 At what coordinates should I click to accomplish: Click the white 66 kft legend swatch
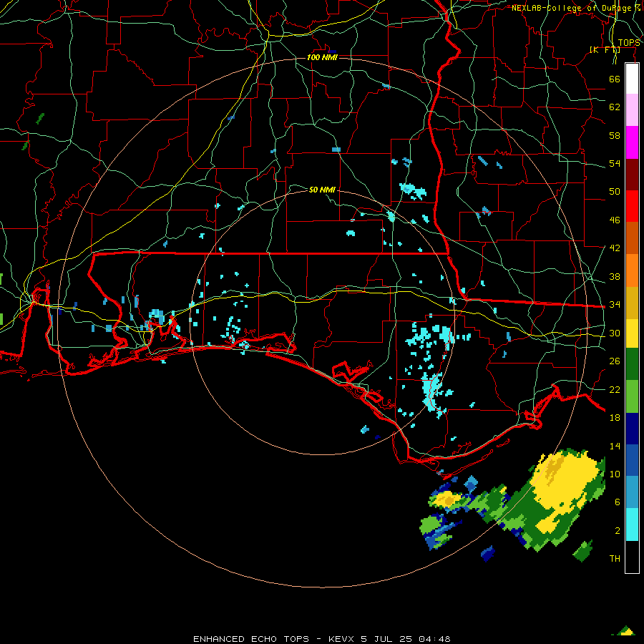coord(632,79)
